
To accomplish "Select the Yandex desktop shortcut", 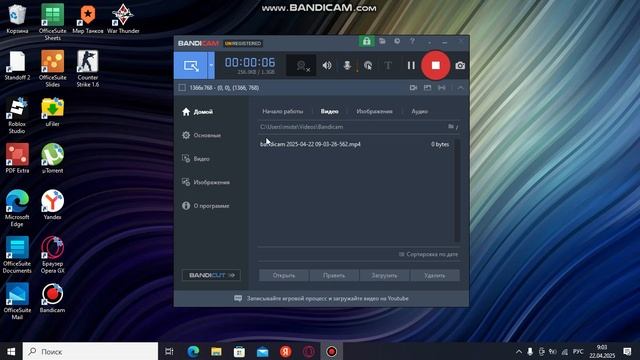I will click(52, 205).
